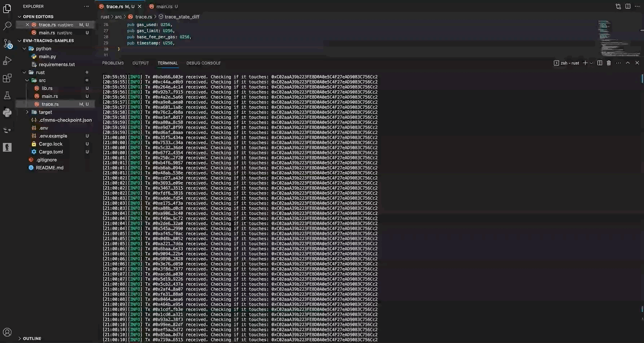This screenshot has height=343, width=644.
Task: Open the new terminal launch profile dropdown
Action: (x=591, y=63)
